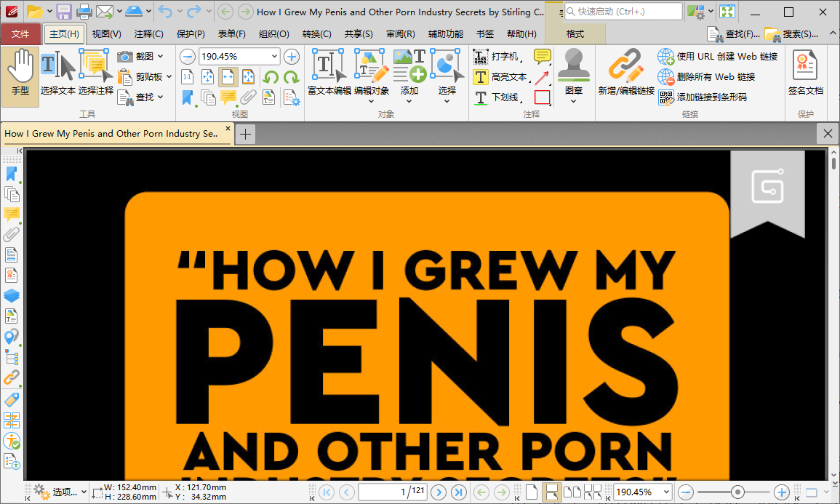Click the zoom slider in status bar
The image size is (840, 504).
[737, 492]
